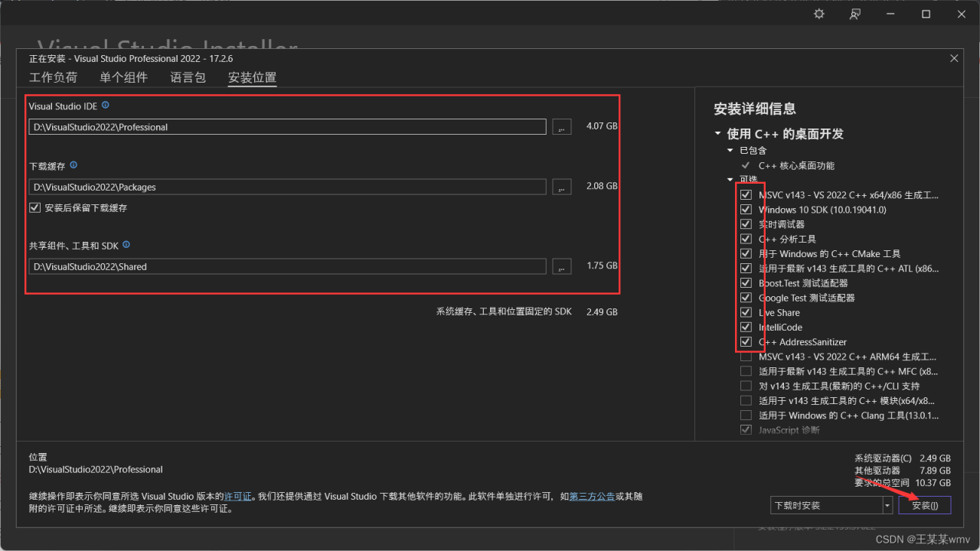This screenshot has height=551, width=980.
Task: Browse for the Visual Studio IDE install folder
Action: [562, 127]
